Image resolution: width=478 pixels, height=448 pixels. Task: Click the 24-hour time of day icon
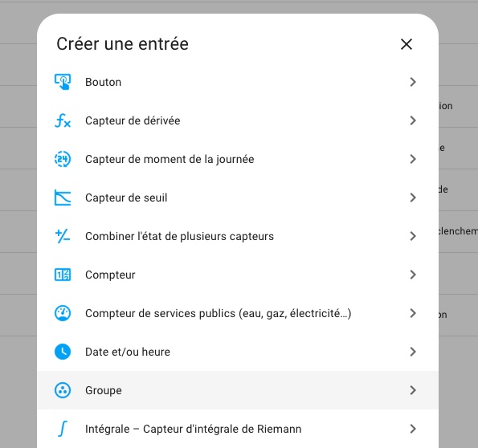click(x=63, y=159)
